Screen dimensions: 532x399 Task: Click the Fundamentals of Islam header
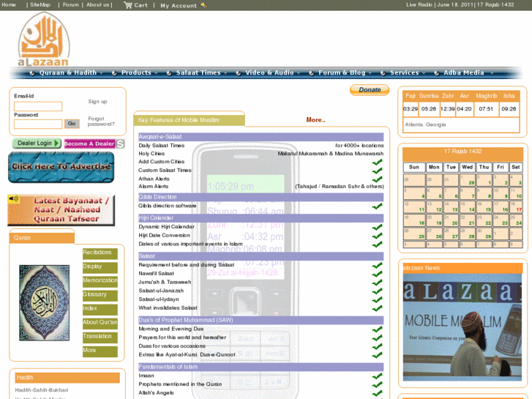point(261,367)
